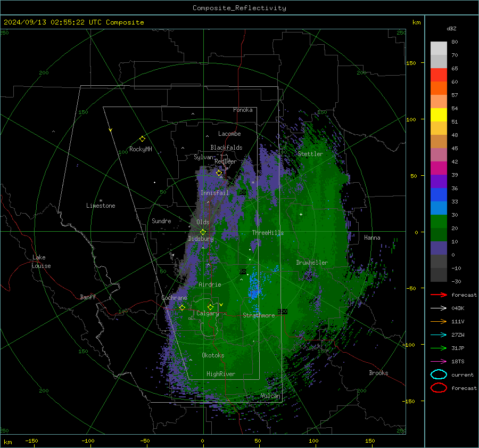Click the Brooks city label
Image resolution: width=479 pixels, height=448 pixels.
pos(378,373)
